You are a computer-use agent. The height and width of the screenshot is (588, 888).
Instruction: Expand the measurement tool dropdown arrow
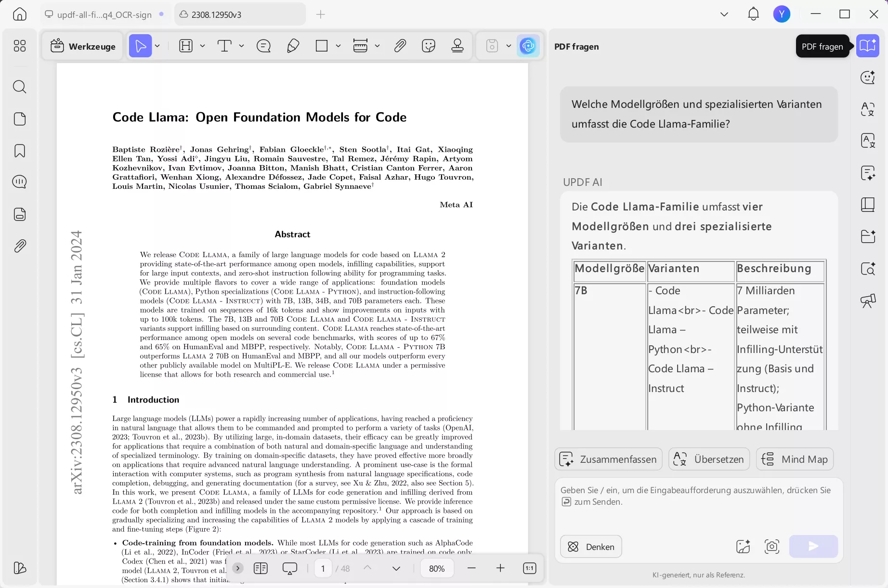[x=378, y=46]
